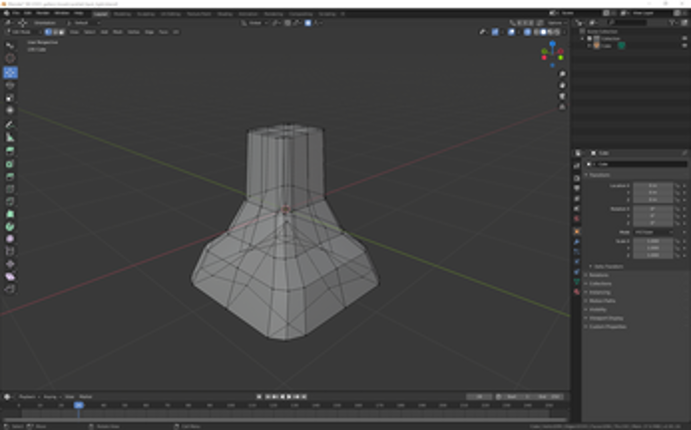The image size is (691, 430).
Task: Enable face select mode
Action: click(62, 32)
